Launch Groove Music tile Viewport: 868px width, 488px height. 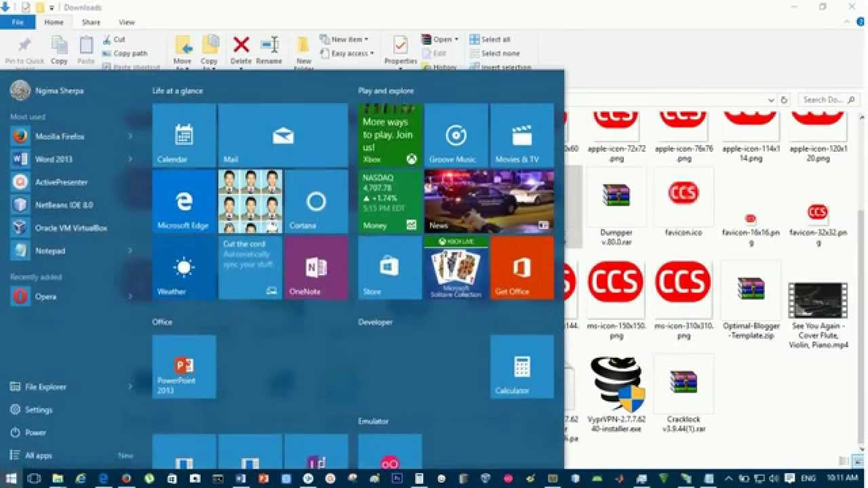coord(456,135)
